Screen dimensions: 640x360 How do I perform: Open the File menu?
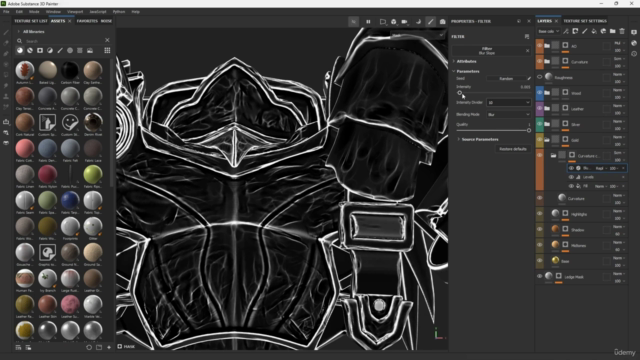pyautogui.click(x=6, y=12)
